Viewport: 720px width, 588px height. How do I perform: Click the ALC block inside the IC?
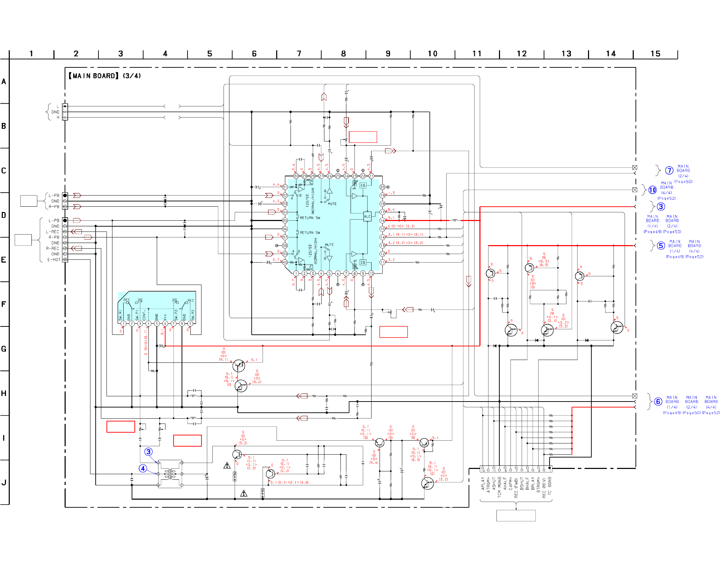click(367, 216)
